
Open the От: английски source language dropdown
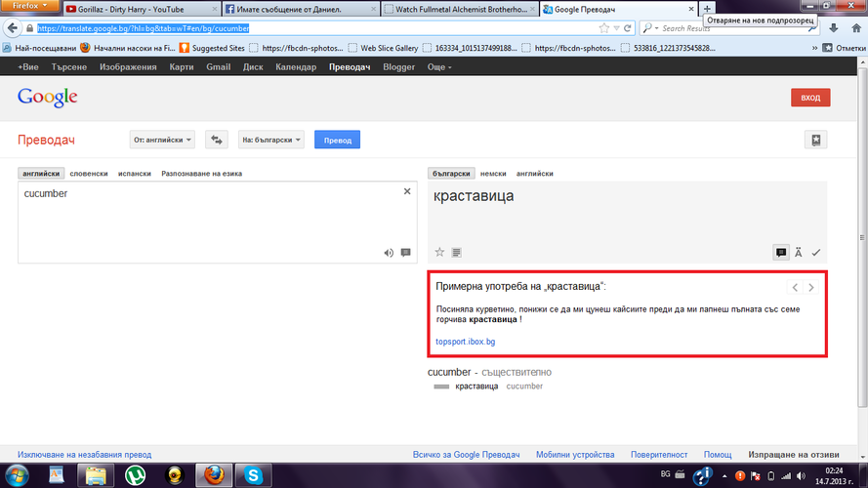162,140
